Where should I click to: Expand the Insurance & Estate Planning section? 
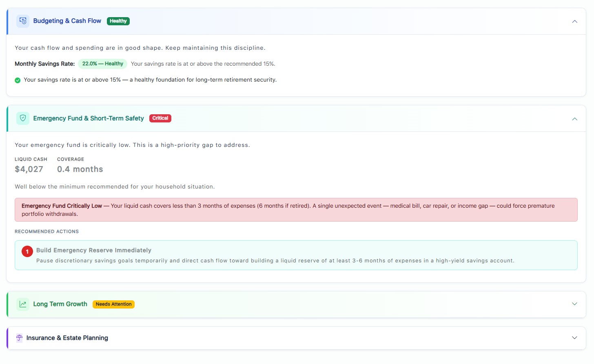click(574, 338)
